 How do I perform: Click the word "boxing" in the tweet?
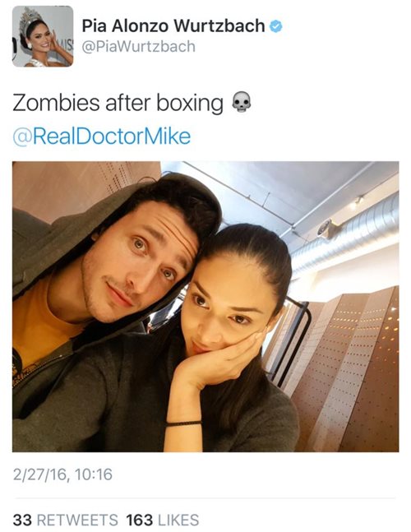pos(190,103)
